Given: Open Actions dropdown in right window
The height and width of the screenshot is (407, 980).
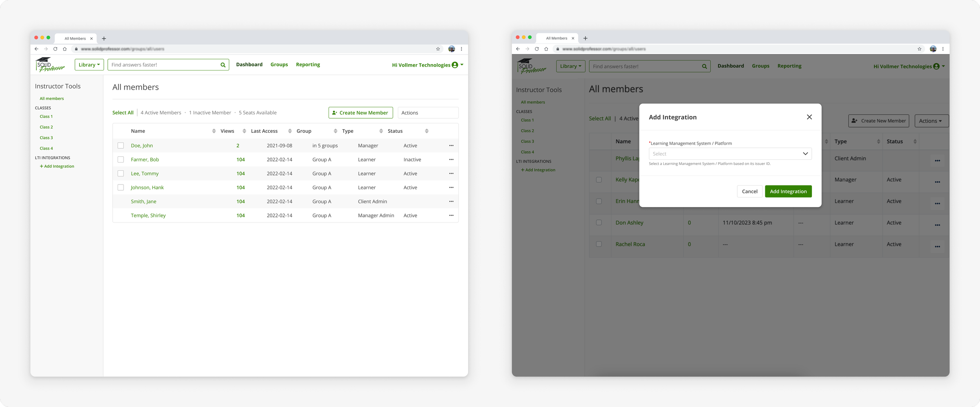Looking at the screenshot, I should (x=931, y=121).
